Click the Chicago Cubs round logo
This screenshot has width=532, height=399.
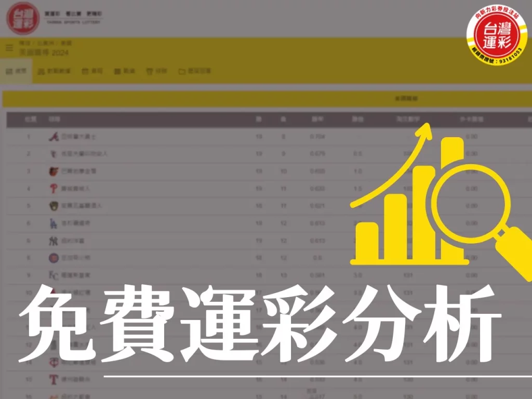(54, 258)
